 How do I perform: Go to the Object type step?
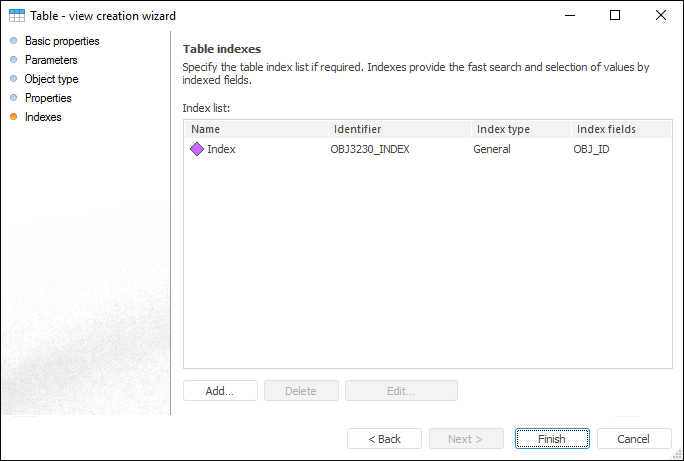(51, 79)
